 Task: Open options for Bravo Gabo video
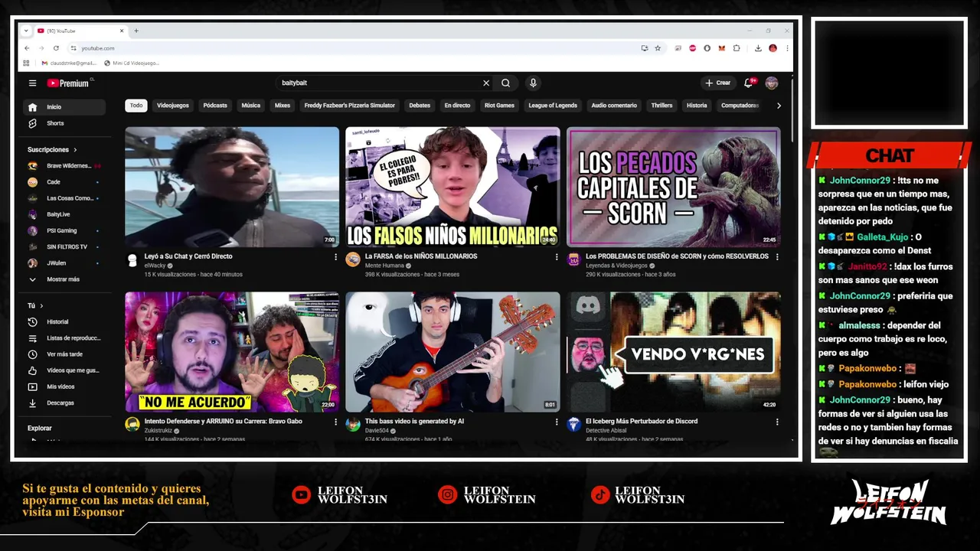335,422
